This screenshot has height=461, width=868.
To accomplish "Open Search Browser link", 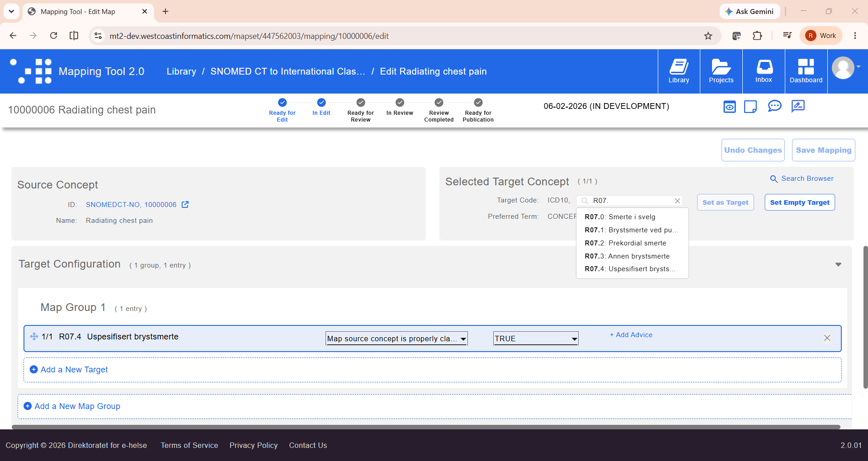I will [802, 179].
